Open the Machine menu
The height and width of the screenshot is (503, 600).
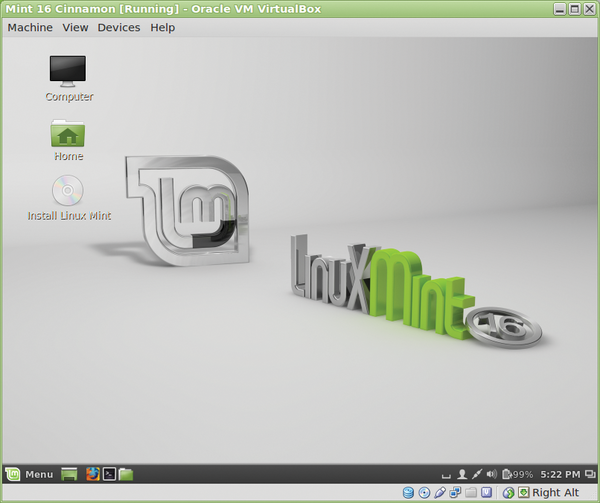pos(30,28)
